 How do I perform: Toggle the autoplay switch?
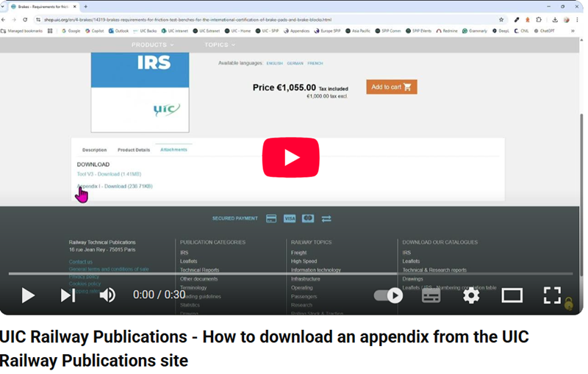coord(389,295)
